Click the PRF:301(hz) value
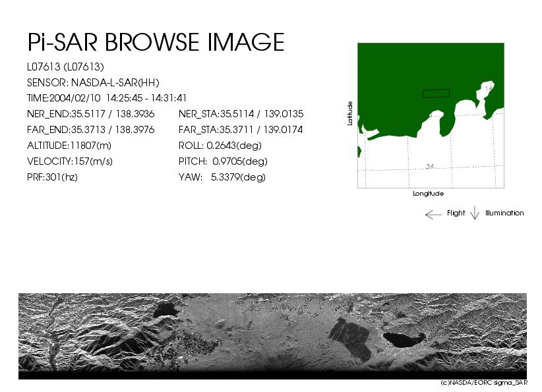The width and height of the screenshot is (542, 392). [x=52, y=177]
